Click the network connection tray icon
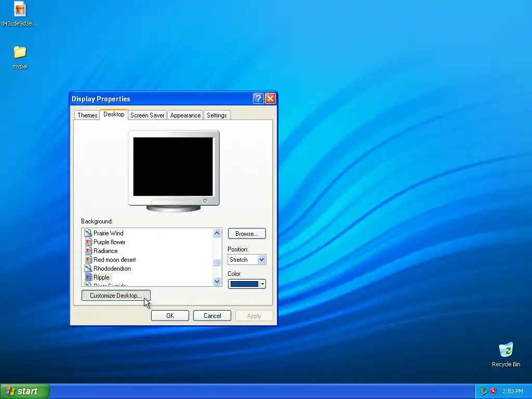The width and height of the screenshot is (532, 399). 484,391
